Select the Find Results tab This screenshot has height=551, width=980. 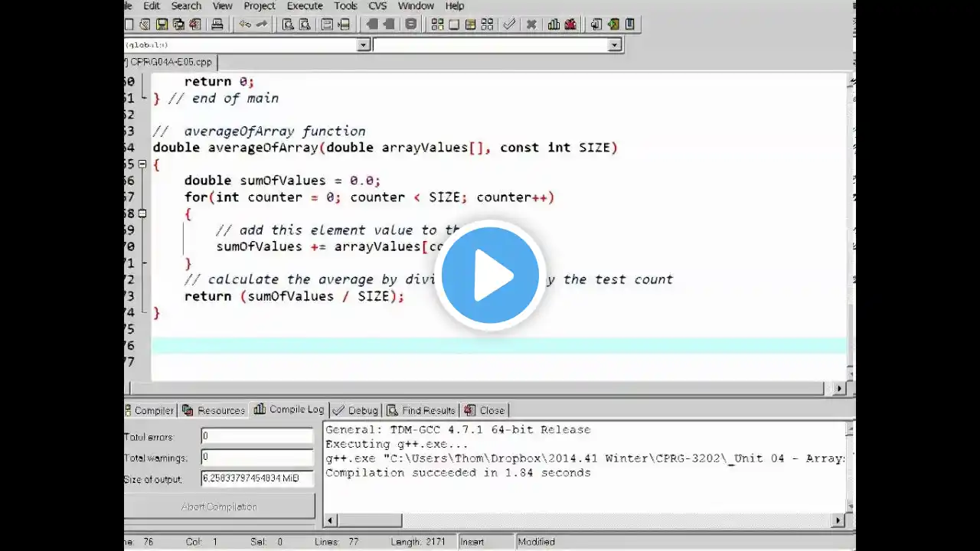[421, 410]
